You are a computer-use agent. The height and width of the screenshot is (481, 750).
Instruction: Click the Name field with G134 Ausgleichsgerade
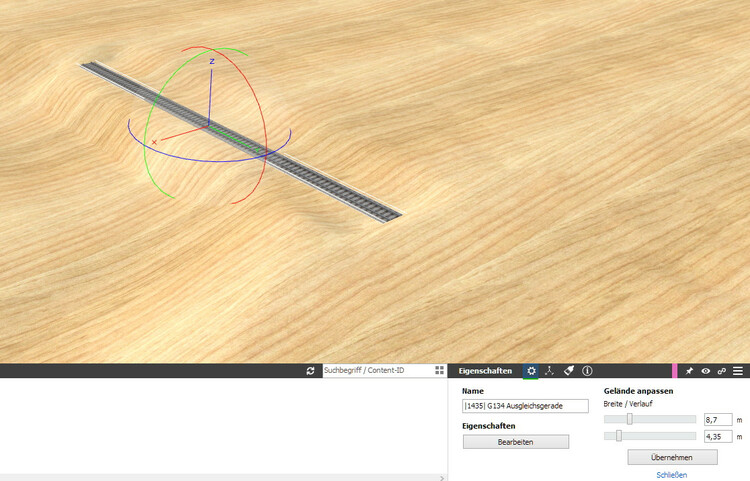pos(525,406)
